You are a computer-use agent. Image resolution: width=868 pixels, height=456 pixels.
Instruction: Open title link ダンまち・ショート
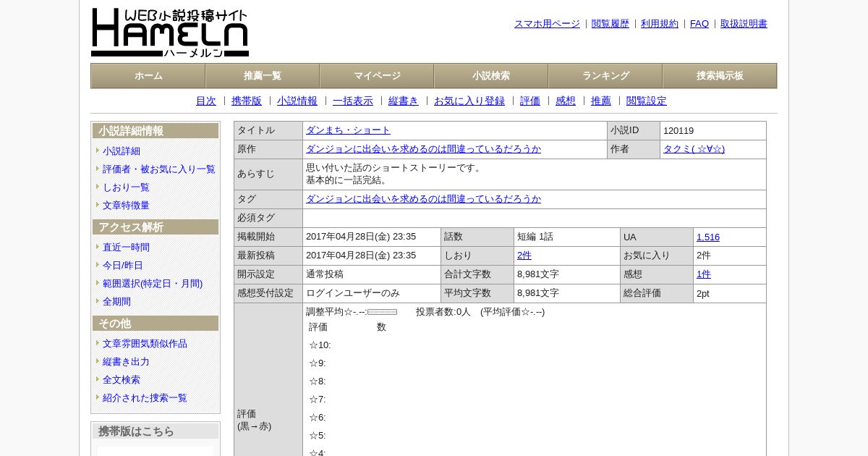point(348,130)
